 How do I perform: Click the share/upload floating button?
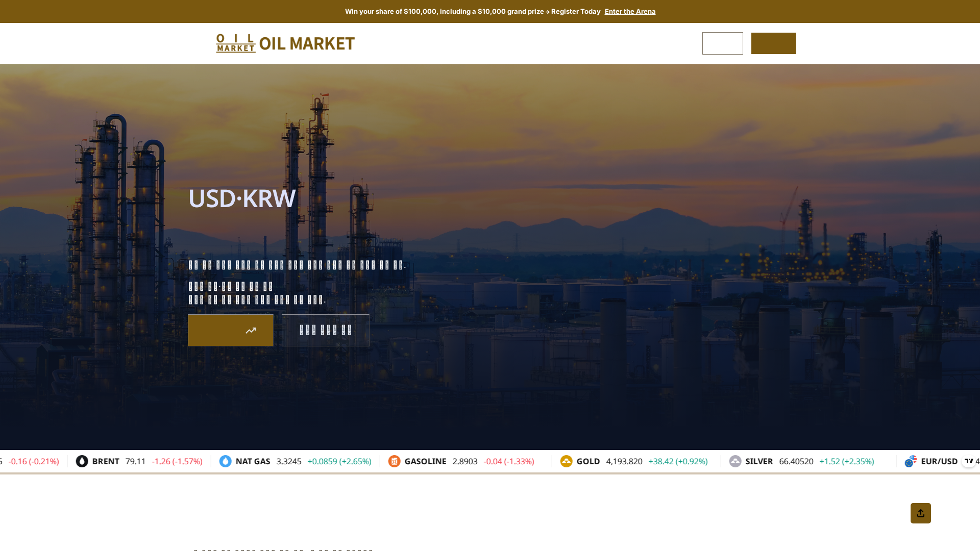coord(921,513)
